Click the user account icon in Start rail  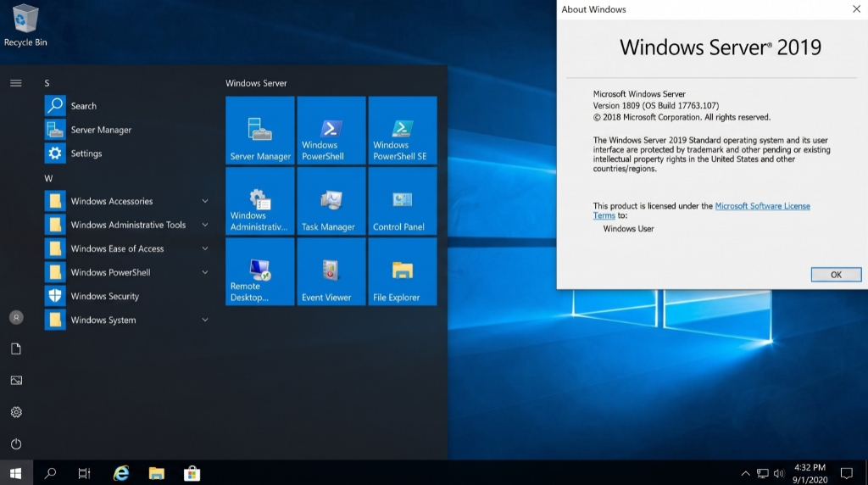click(x=16, y=317)
